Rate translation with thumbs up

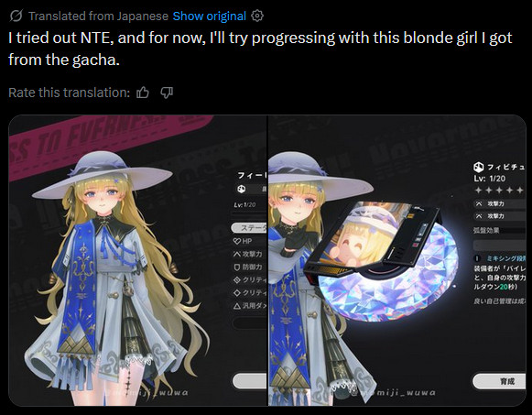point(143,93)
